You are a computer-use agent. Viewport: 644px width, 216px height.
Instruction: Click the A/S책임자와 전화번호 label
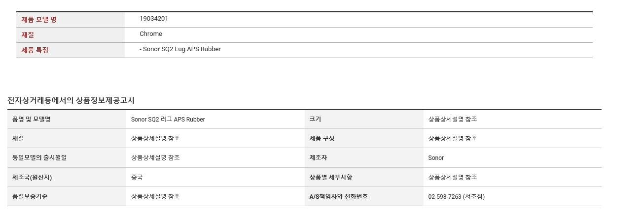338,196
